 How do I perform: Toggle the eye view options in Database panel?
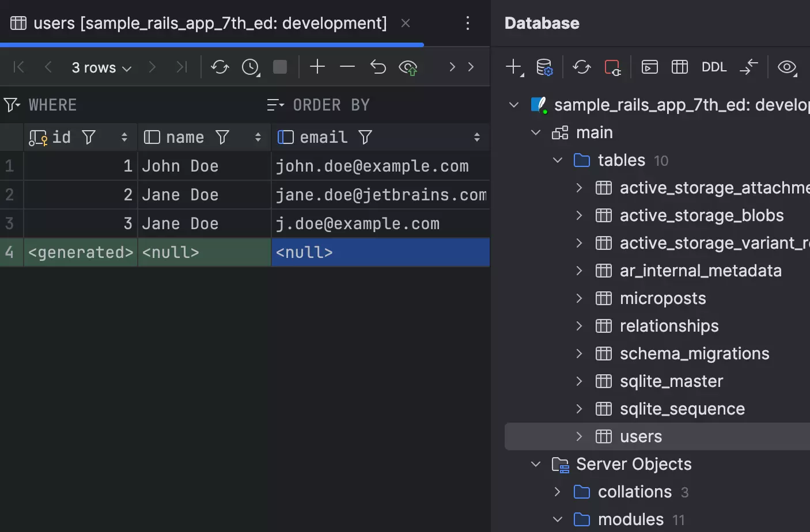point(787,67)
